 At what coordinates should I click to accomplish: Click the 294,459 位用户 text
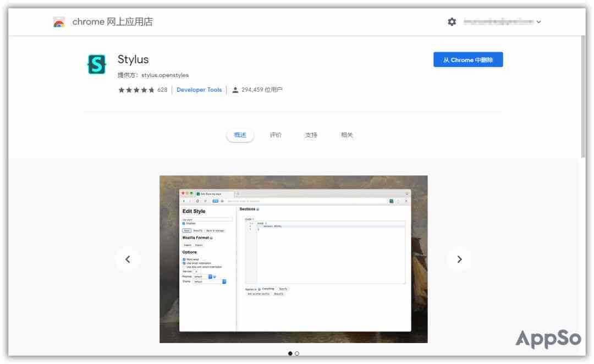tap(262, 90)
